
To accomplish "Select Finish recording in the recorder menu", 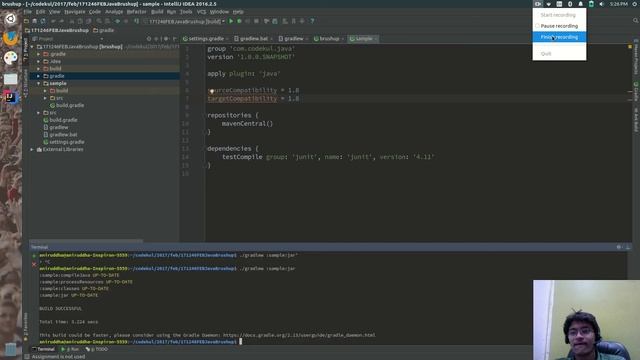I will pyautogui.click(x=559, y=37).
